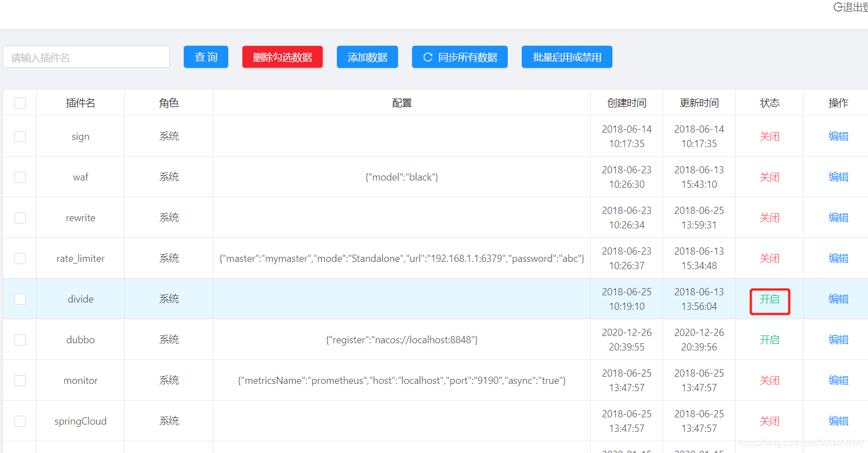Check the checkbox for rewrite row
Image resolution: width=868 pixels, height=453 pixels.
20,218
